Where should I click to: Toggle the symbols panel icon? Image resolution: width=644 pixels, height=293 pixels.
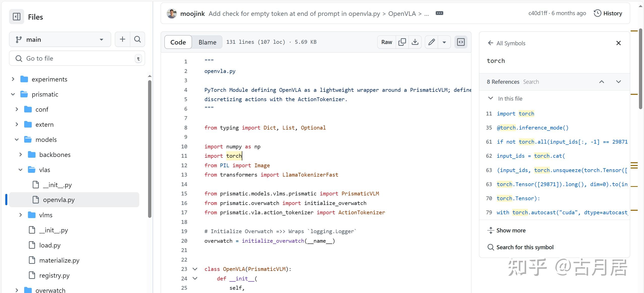pyautogui.click(x=461, y=42)
